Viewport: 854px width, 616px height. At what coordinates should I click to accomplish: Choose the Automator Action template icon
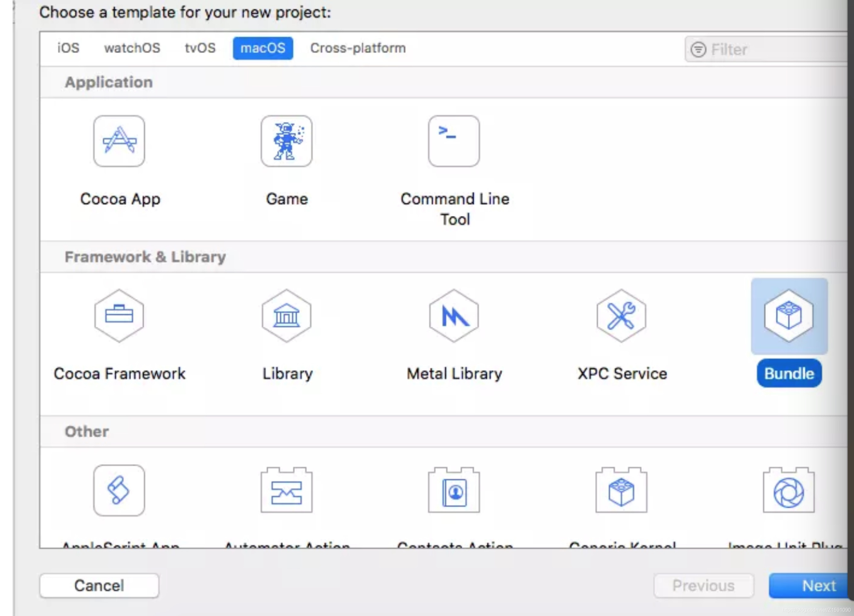click(286, 490)
